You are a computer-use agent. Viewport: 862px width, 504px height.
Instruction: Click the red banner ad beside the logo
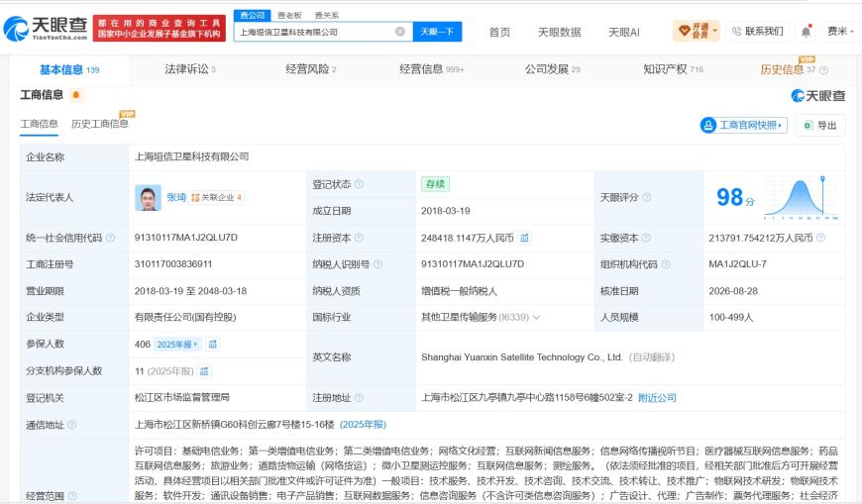coord(160,29)
